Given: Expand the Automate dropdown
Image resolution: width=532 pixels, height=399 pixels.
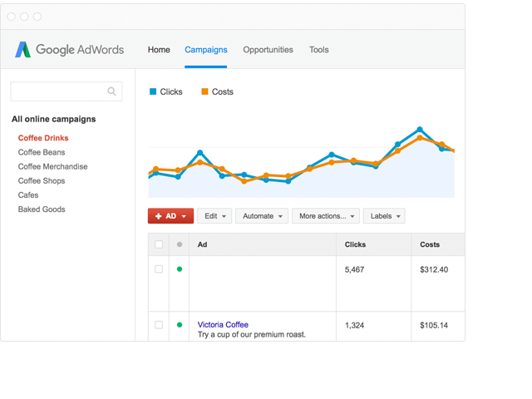Looking at the screenshot, I should click(262, 216).
